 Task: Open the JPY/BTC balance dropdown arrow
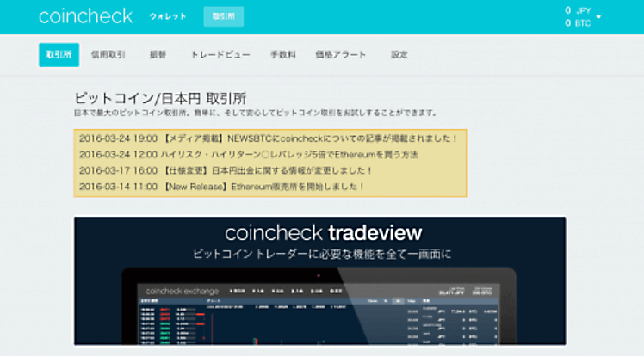598,17
